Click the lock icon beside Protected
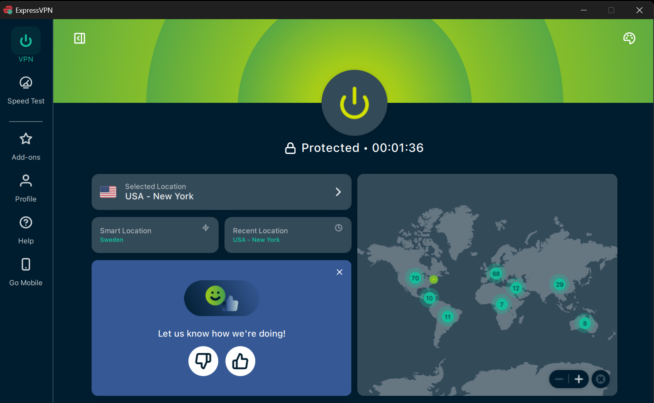654x403 pixels. tap(290, 148)
